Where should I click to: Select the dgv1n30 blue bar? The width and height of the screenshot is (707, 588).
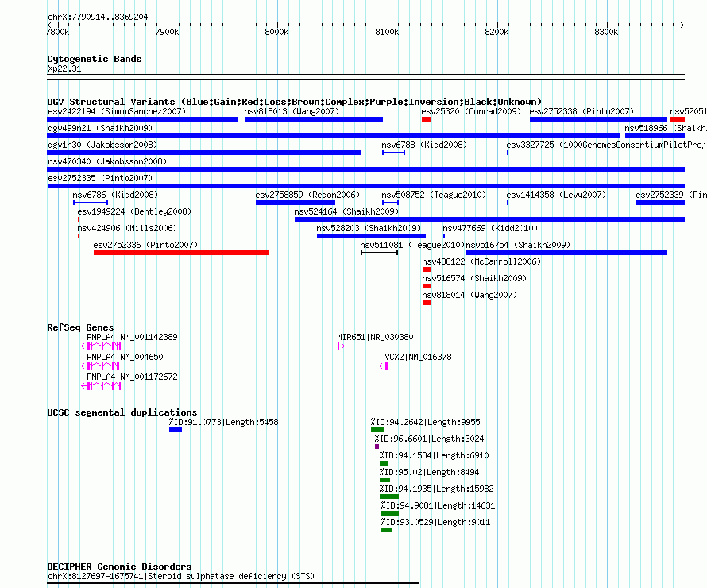point(204,153)
